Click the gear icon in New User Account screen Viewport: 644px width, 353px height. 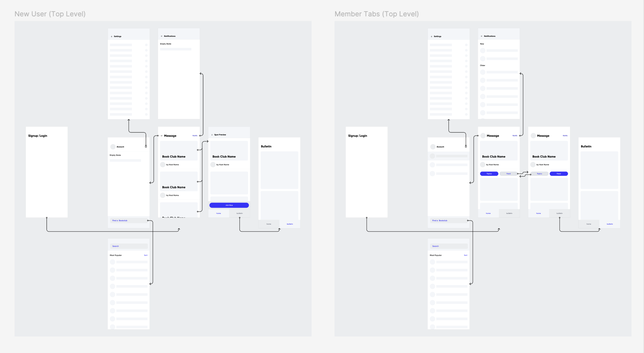click(146, 147)
